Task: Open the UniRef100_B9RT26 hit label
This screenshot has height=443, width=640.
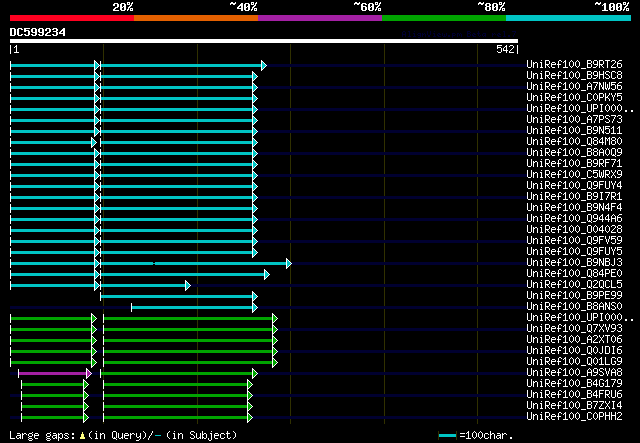Action: click(574, 64)
